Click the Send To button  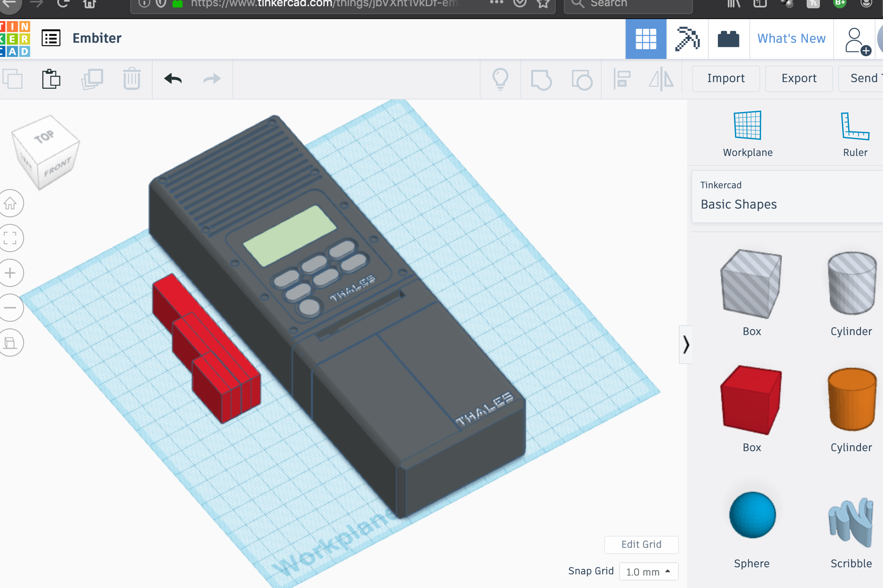861,78
